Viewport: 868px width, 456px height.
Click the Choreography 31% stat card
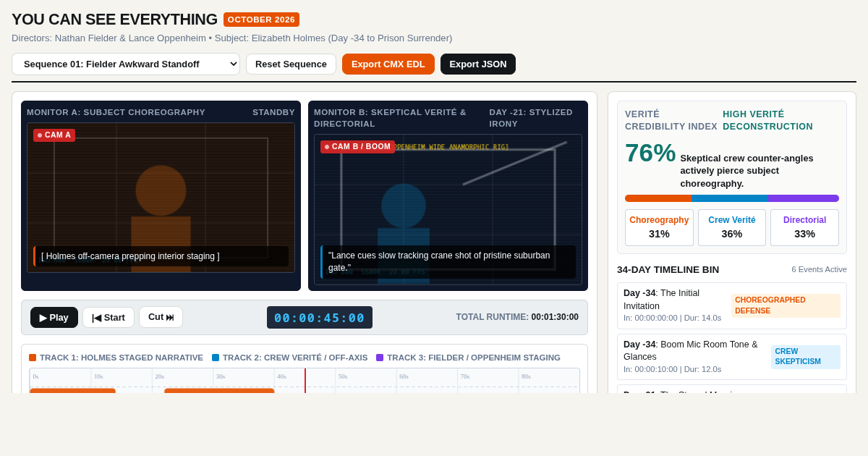click(659, 227)
